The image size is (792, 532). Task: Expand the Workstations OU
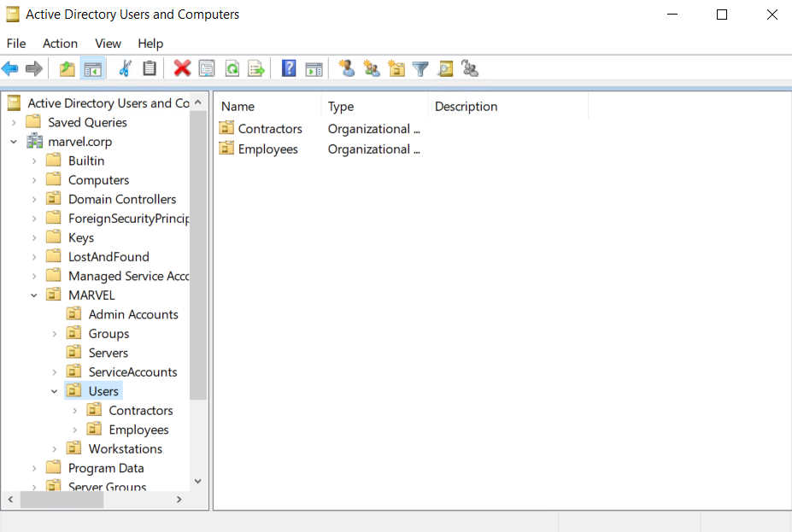[55, 448]
